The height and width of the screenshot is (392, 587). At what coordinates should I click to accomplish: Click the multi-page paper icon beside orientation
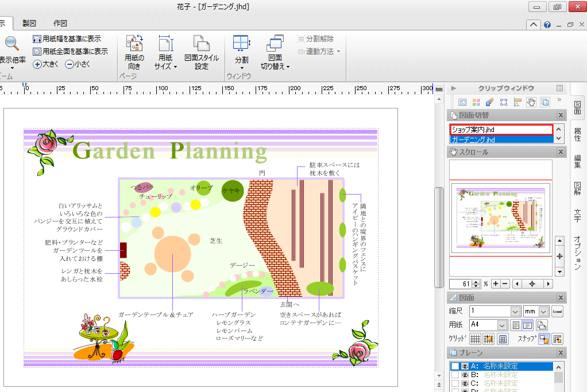(542, 325)
